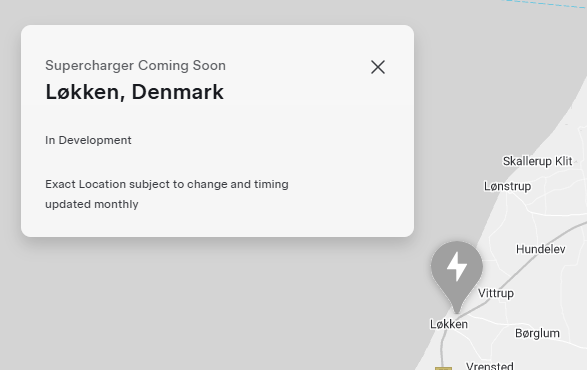Click the Løkken town label on the map

448,324
